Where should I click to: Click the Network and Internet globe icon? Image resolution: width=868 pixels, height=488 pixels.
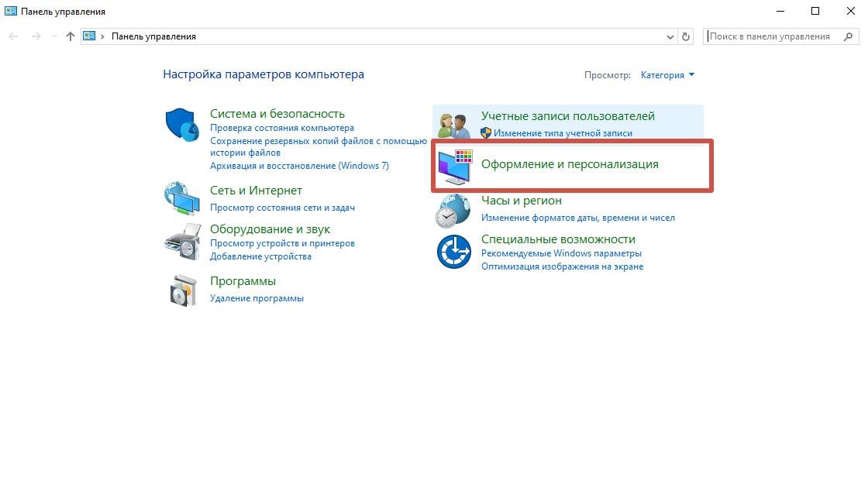pyautogui.click(x=182, y=198)
